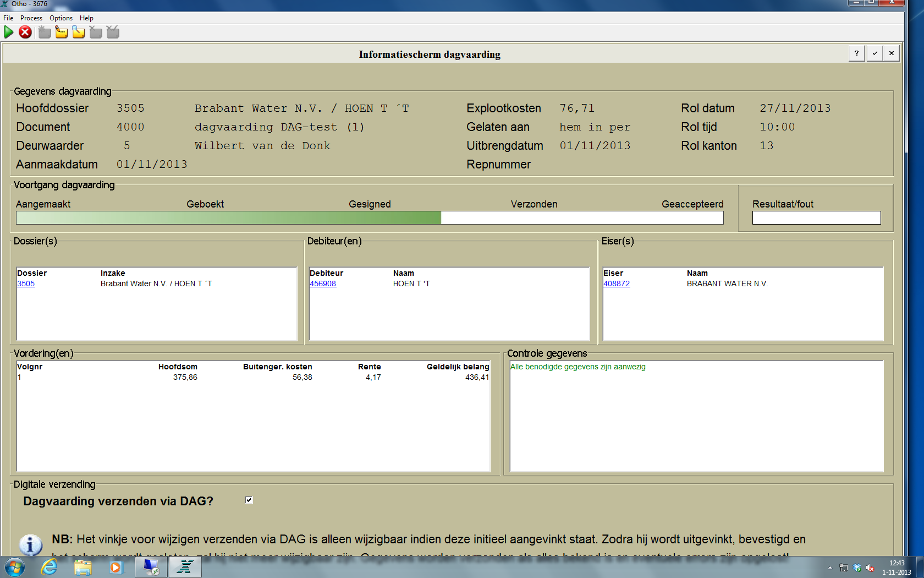Viewport: 924px width, 578px height.
Task: Click the Rente value 4,17
Action: (373, 377)
